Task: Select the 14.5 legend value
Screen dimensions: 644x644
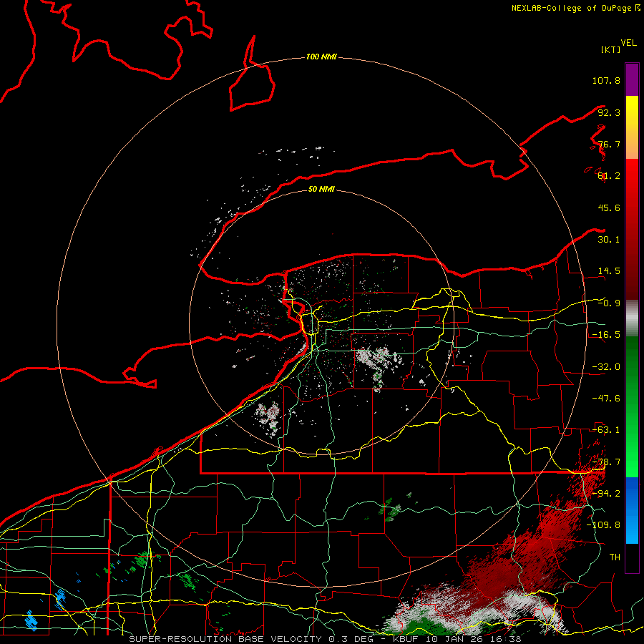Action: 609,271
